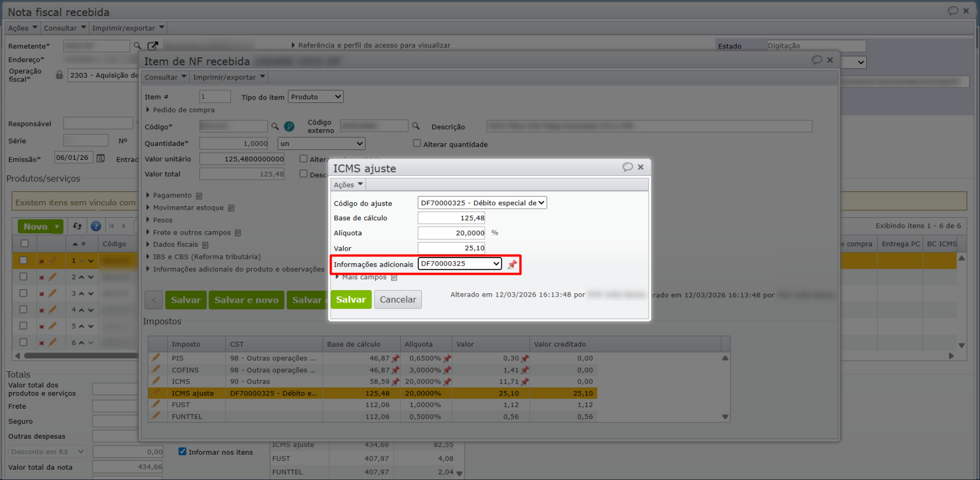Click the pin icon next to PIS base 46,87

pyautogui.click(x=395, y=358)
